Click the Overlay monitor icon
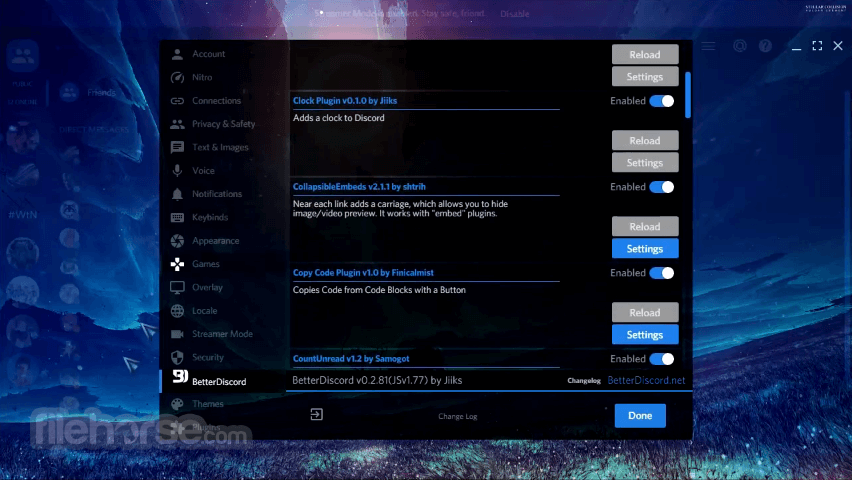852x480 pixels. tap(177, 288)
